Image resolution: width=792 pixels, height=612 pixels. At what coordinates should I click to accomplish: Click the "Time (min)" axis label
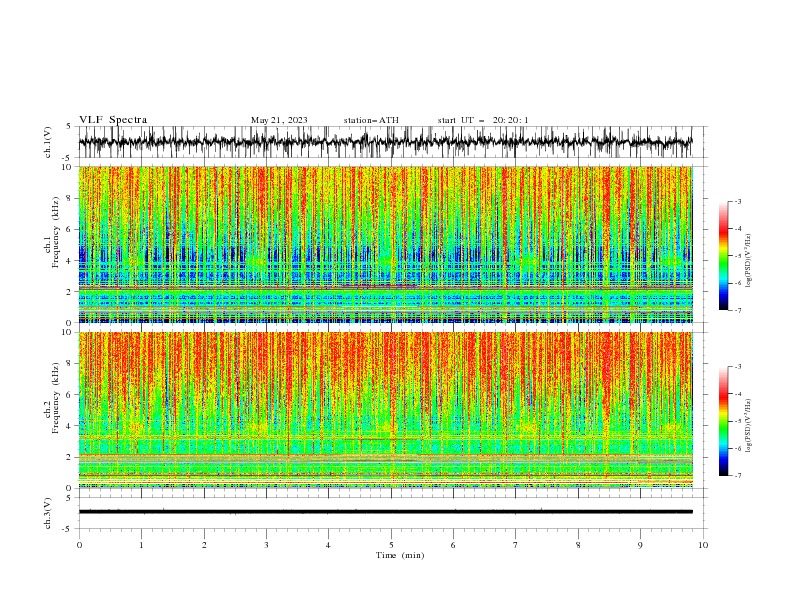pyautogui.click(x=400, y=555)
